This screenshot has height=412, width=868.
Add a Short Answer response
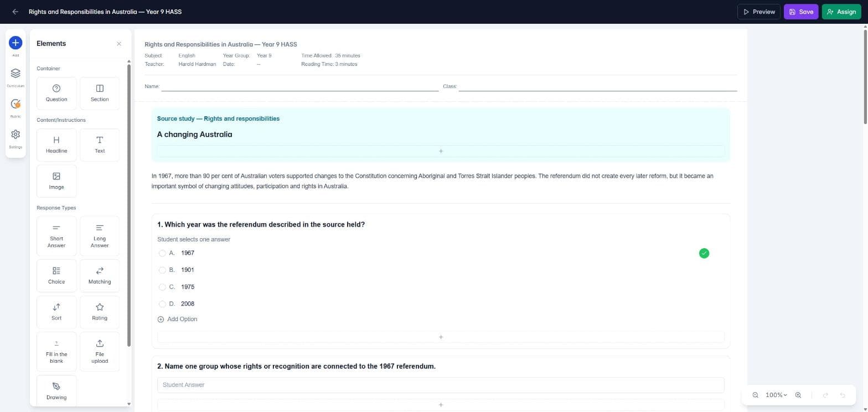(x=56, y=236)
